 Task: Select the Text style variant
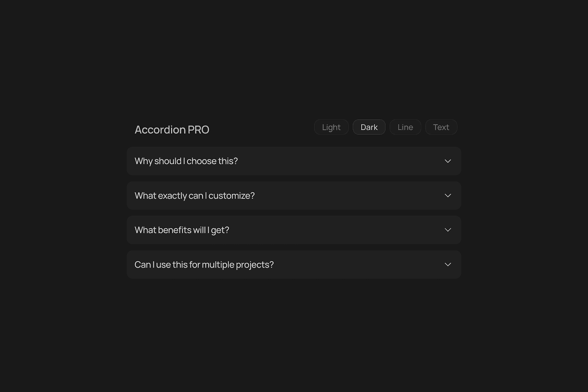[441, 127]
